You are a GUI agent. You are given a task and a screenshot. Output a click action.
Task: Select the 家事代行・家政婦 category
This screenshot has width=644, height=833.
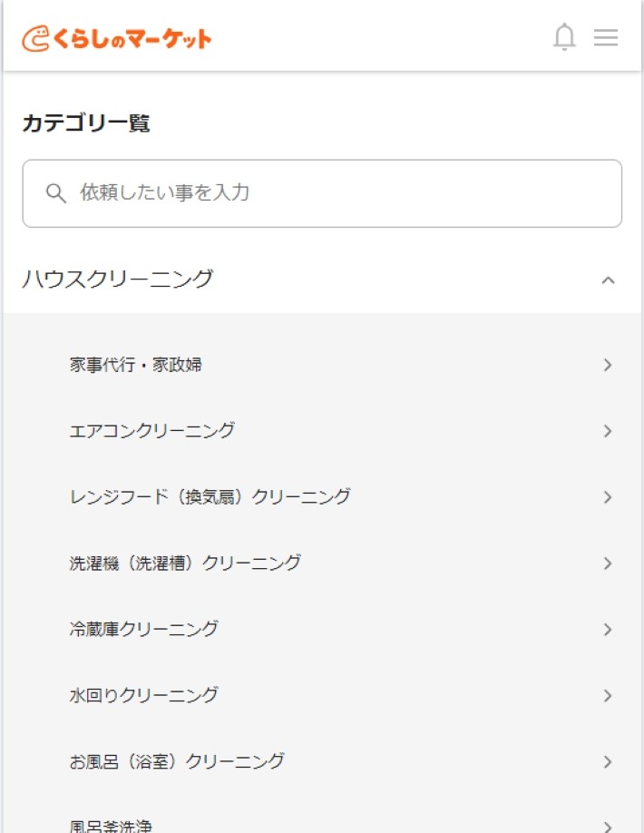tap(138, 365)
